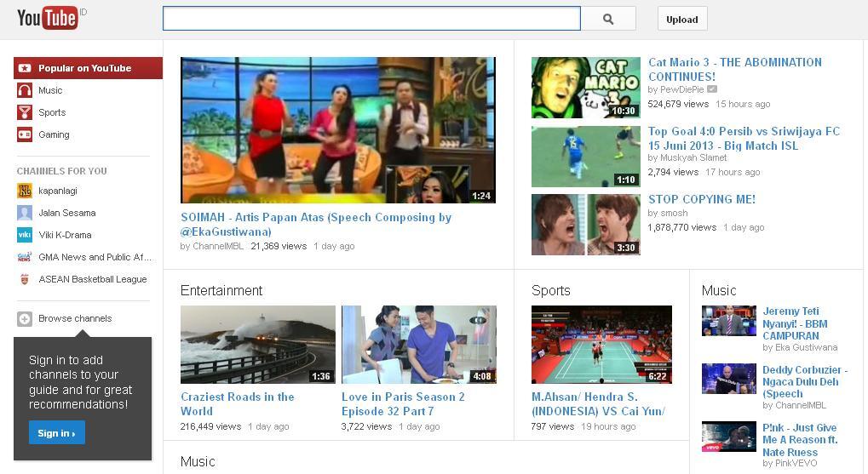Open PinkVEVO channel link
This screenshot has height=474, width=868.
[x=796, y=464]
